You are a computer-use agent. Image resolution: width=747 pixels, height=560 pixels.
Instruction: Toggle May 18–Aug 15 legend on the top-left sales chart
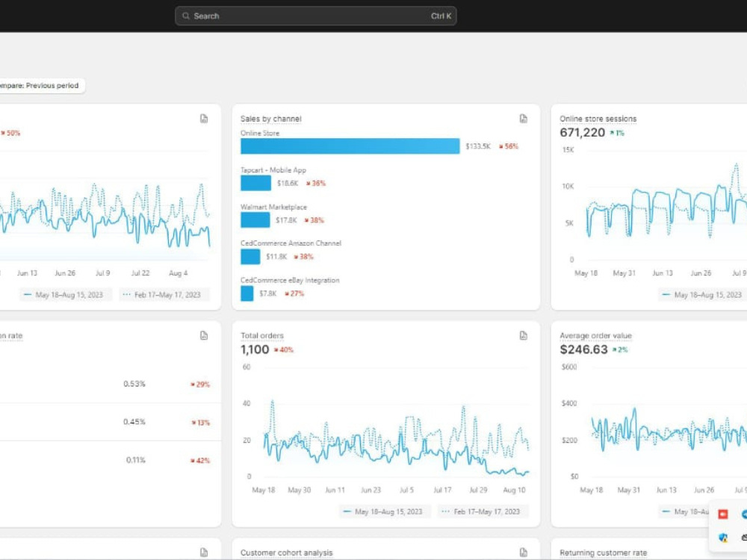[66, 295]
